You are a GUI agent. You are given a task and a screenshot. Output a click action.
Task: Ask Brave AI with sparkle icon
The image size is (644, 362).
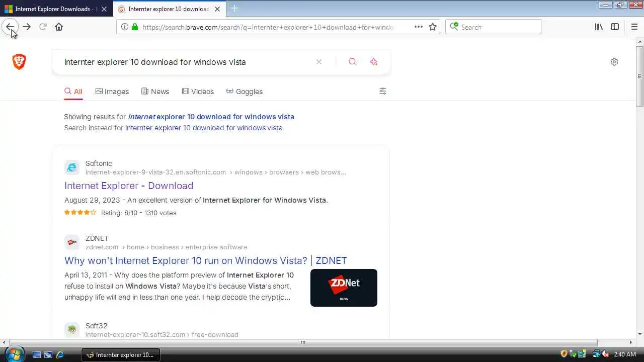click(373, 62)
